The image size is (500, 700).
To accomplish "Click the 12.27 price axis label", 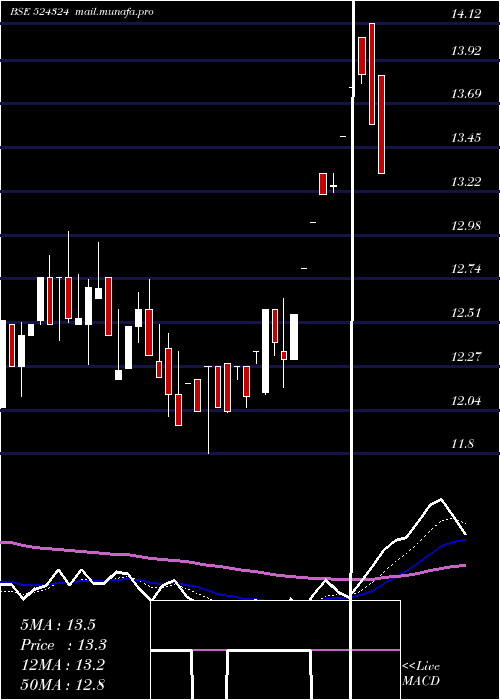I will coord(466,357).
